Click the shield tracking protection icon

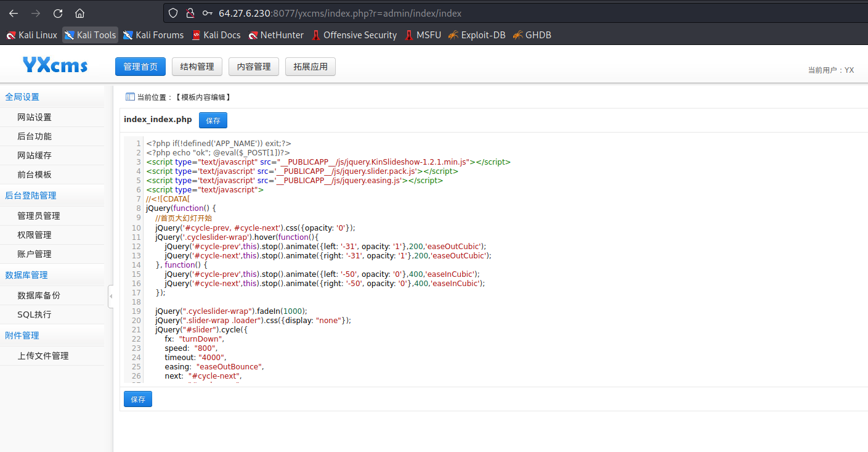pyautogui.click(x=173, y=13)
